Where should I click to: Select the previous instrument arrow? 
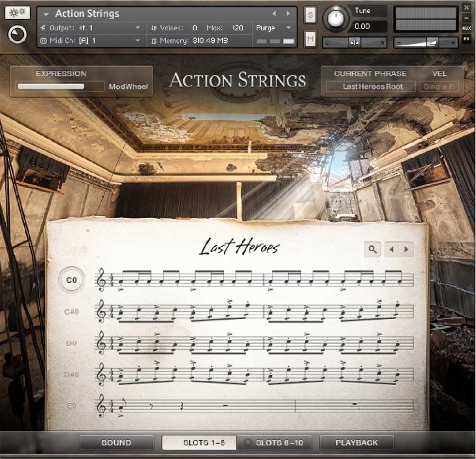click(x=274, y=13)
